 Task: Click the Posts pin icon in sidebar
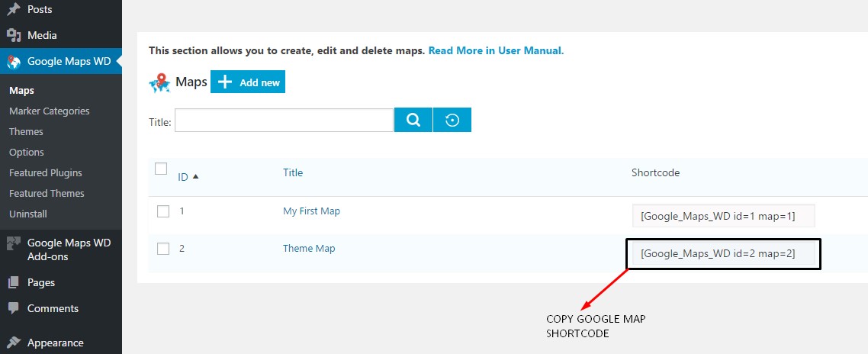click(14, 10)
